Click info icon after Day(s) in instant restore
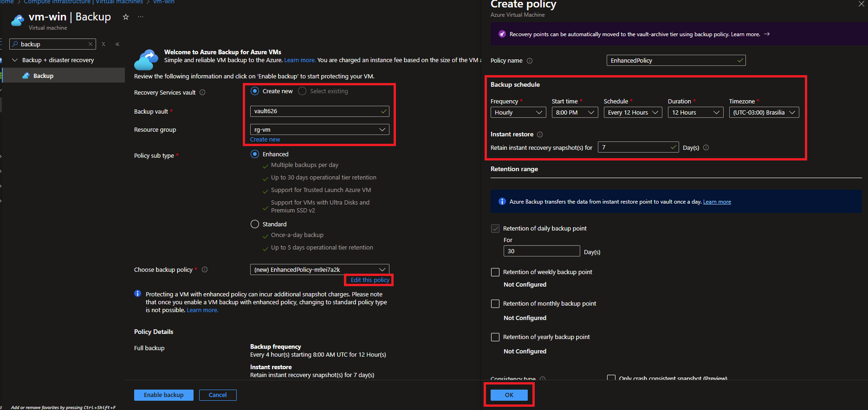Screen dimensions: 868x410 pos(706,147)
